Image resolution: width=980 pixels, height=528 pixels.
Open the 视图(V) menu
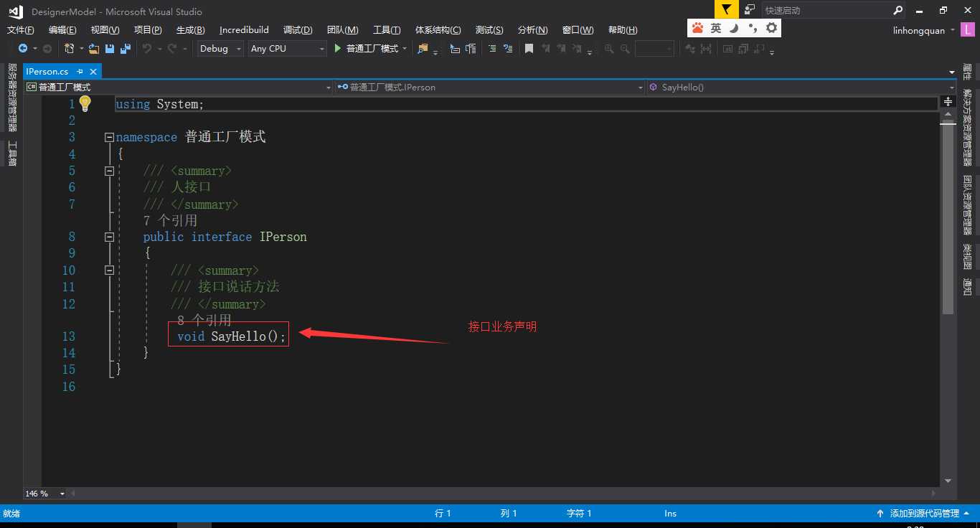(x=105, y=29)
